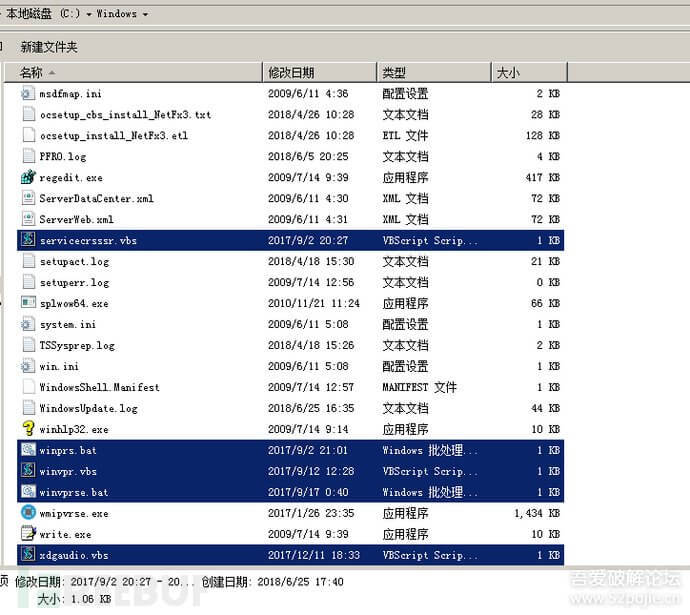Select the regedit.exe registry editor icon

tap(28, 177)
